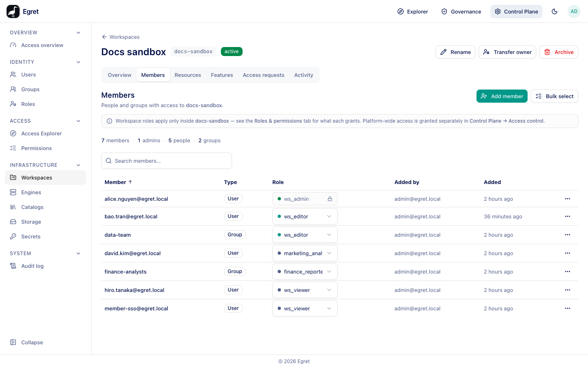Click the lock icon on ws_admin role
588x368 pixels.
pos(330,199)
